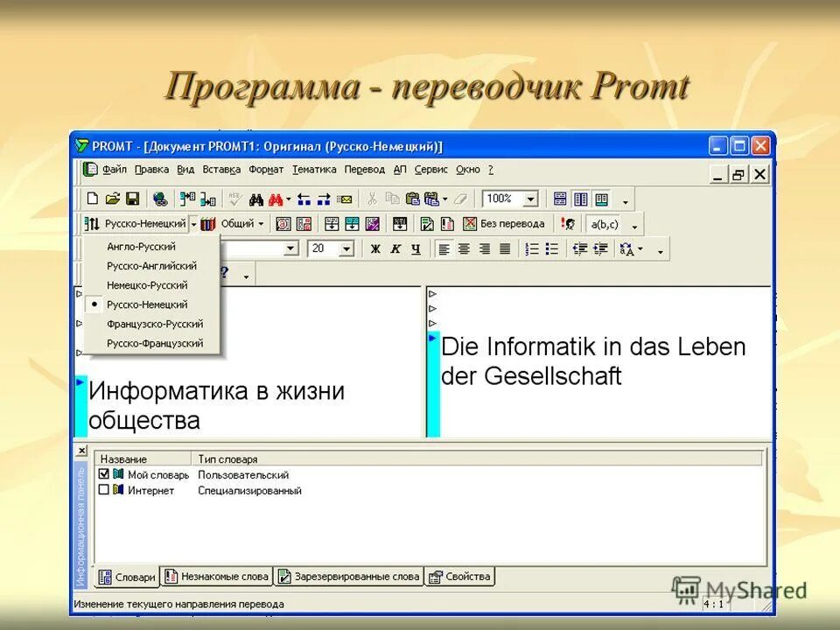
Task: Save the document with the floppy icon
Action: (x=132, y=199)
